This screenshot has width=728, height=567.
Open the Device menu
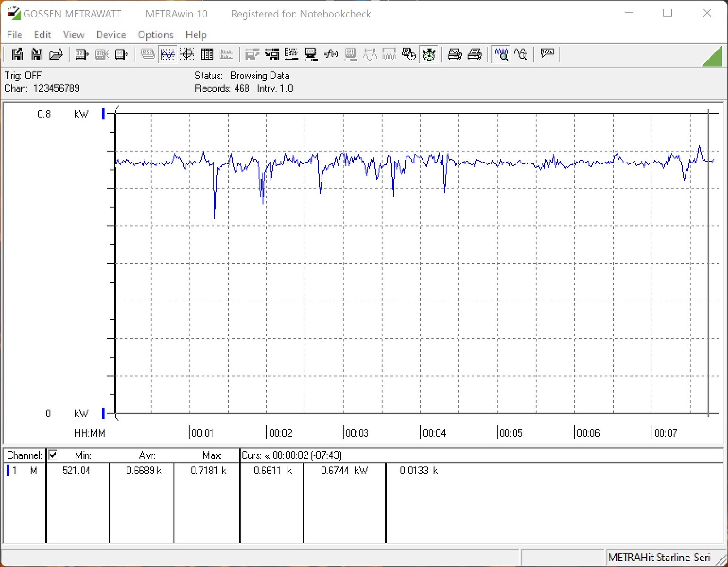tap(111, 35)
